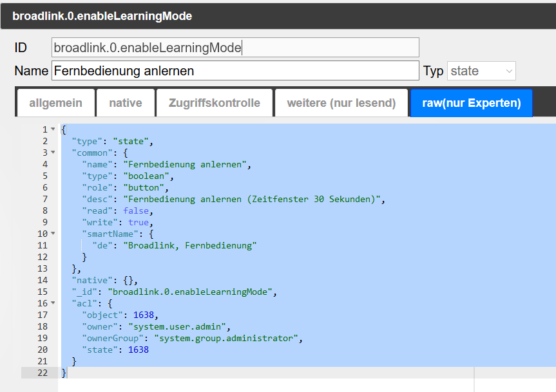Click the "object": 1638 value
Screen dimensions: 556x392
pos(144,315)
